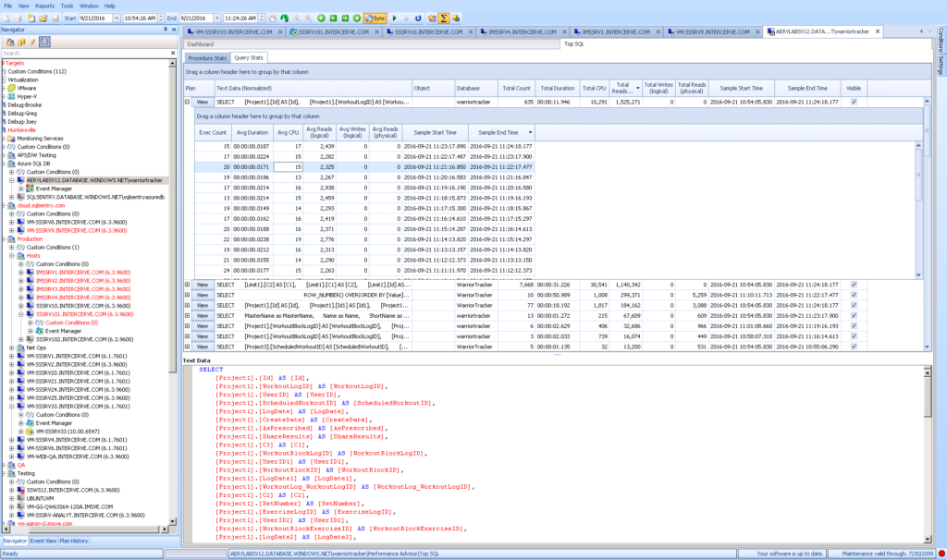Viewport: 947px width, 560px height.
Task: Click the open folder icon on the toolbar
Action: point(43,16)
